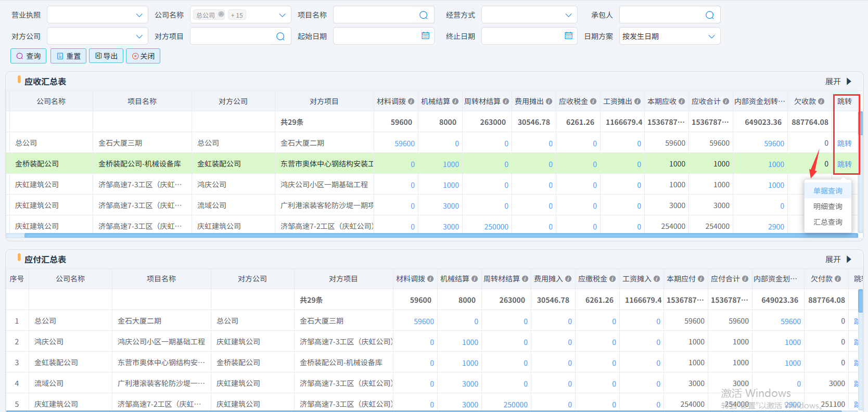Select 明细查询 from the popup menu
This screenshot has height=412, width=868.
click(827, 207)
